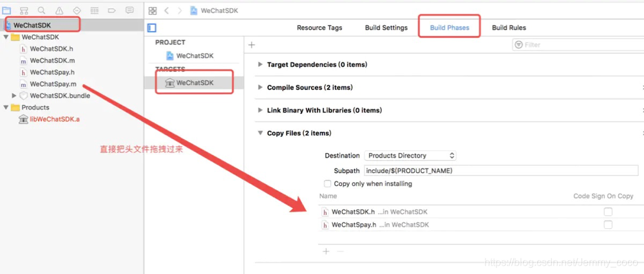
Task: Remove file with the minus button
Action: [x=339, y=251]
